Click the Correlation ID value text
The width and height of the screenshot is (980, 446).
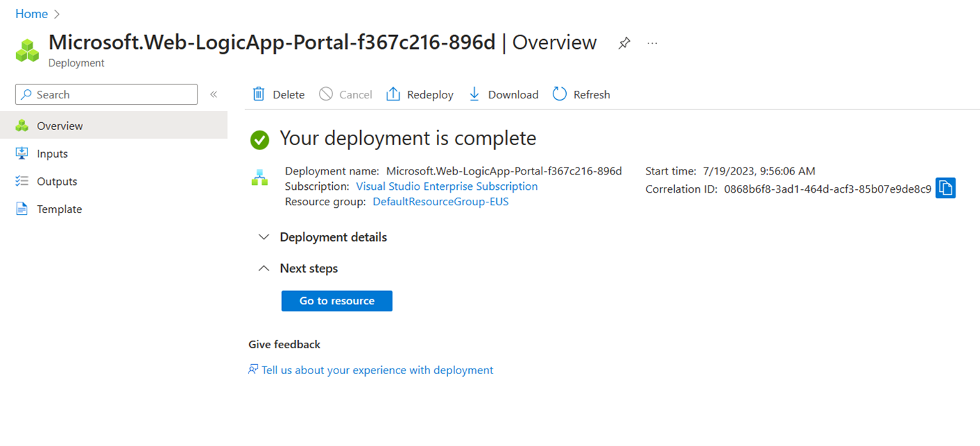pyautogui.click(x=828, y=188)
